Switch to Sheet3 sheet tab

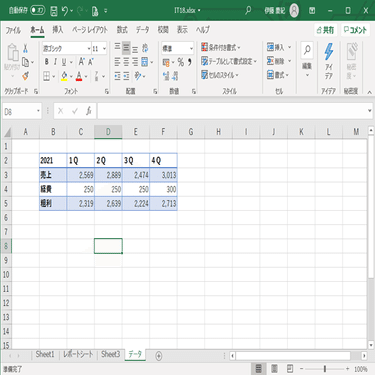(x=110, y=354)
